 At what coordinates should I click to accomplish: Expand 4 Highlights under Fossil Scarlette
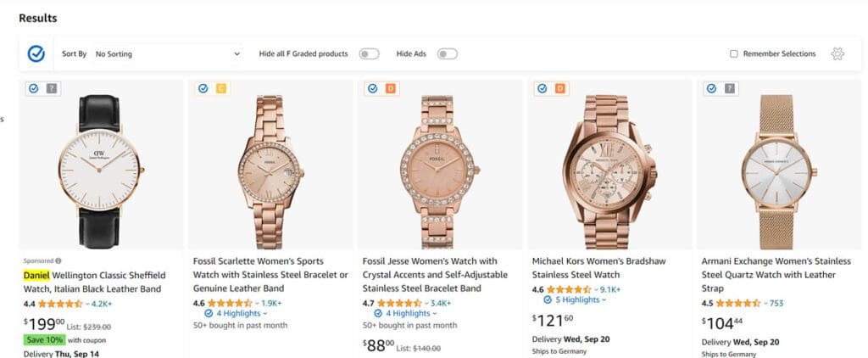point(238,313)
